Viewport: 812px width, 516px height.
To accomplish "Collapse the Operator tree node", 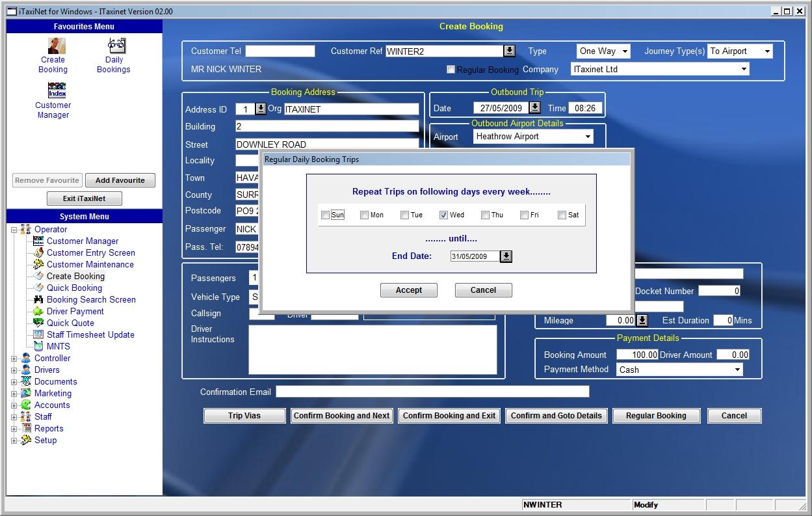I will point(14,230).
